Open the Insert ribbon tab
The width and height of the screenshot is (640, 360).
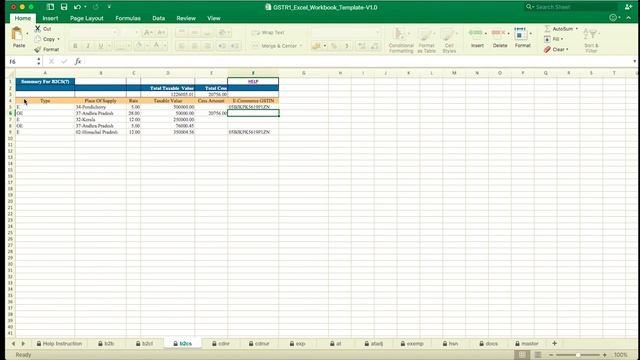pos(50,18)
